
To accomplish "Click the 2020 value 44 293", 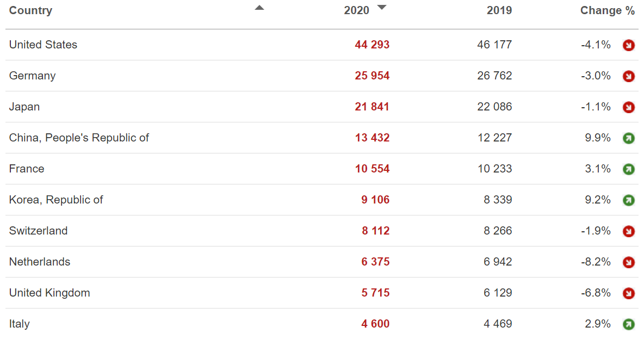I will coord(372,45).
